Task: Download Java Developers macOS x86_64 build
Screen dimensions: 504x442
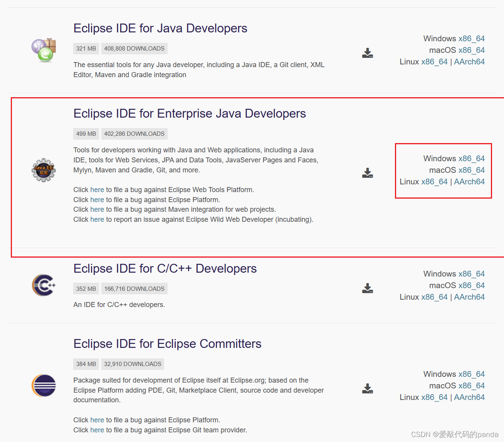Action: click(x=472, y=50)
